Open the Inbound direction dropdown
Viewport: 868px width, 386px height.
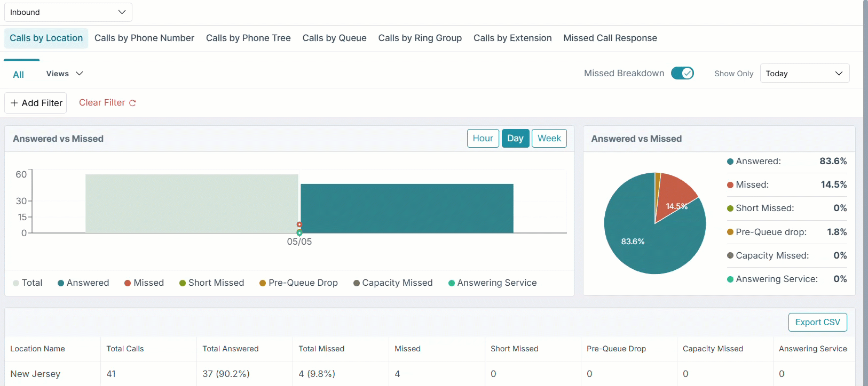point(68,12)
